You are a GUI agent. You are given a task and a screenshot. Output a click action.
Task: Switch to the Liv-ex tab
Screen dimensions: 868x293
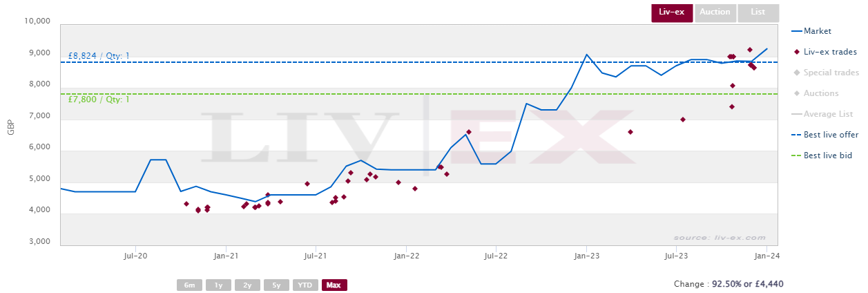point(672,12)
